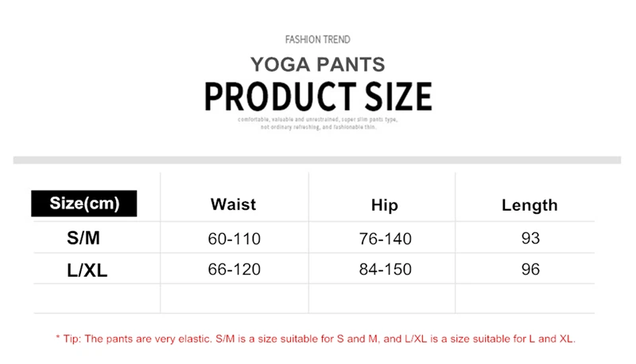Screen dimensions: 636x364
Task: Click the PRODUCT SIZE headline
Action: 317,96
